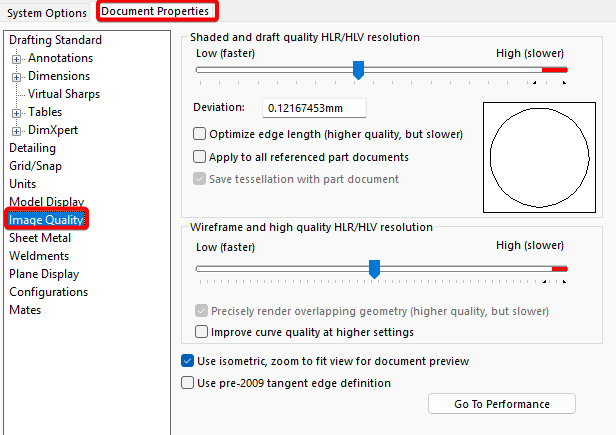Viewport: 616px width, 435px height.
Task: Expand the Annotations tree node
Action: tap(16, 59)
